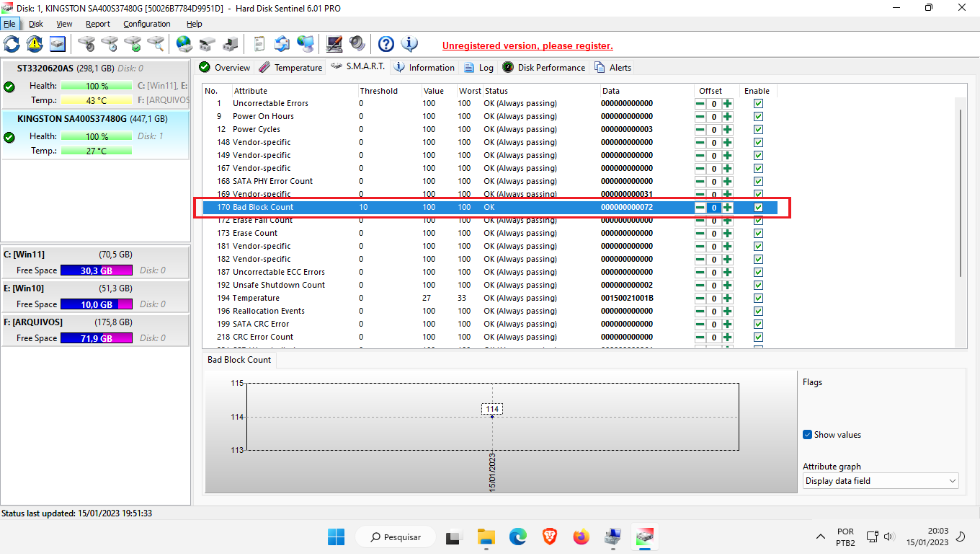Open the Configuration menu
This screenshot has width=980, height=556.
click(x=146, y=24)
